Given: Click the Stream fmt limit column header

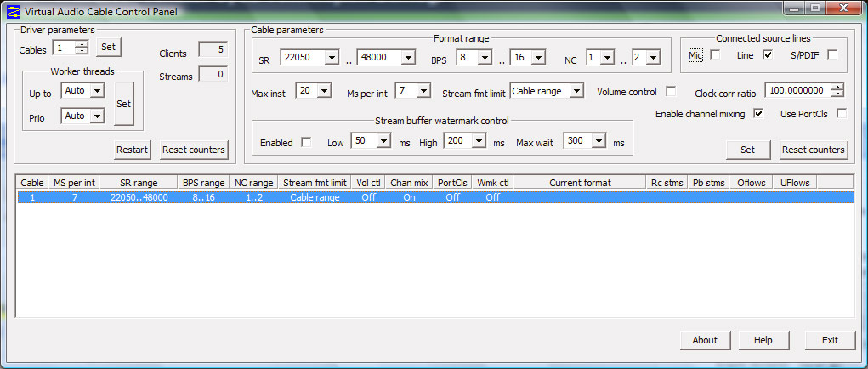Looking at the screenshot, I should point(315,183).
